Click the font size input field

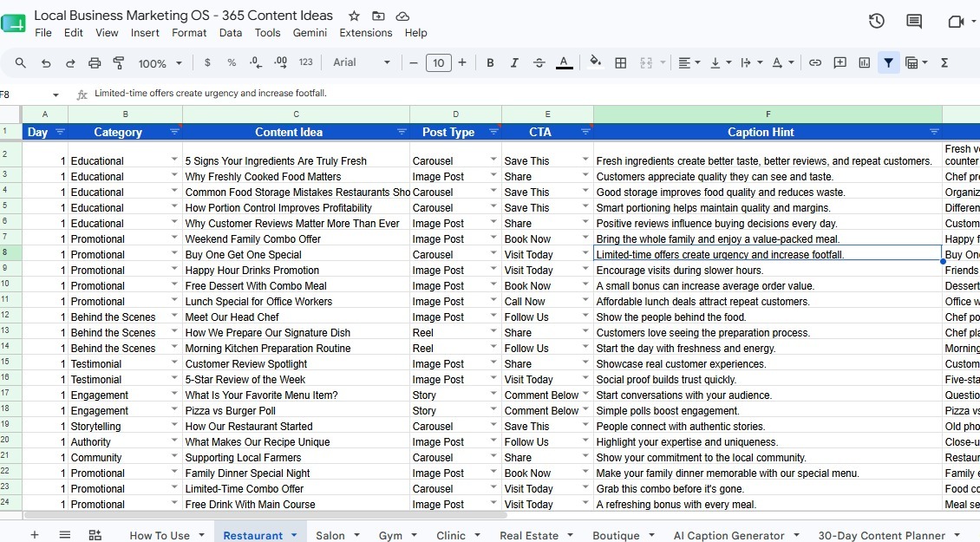pyautogui.click(x=438, y=62)
